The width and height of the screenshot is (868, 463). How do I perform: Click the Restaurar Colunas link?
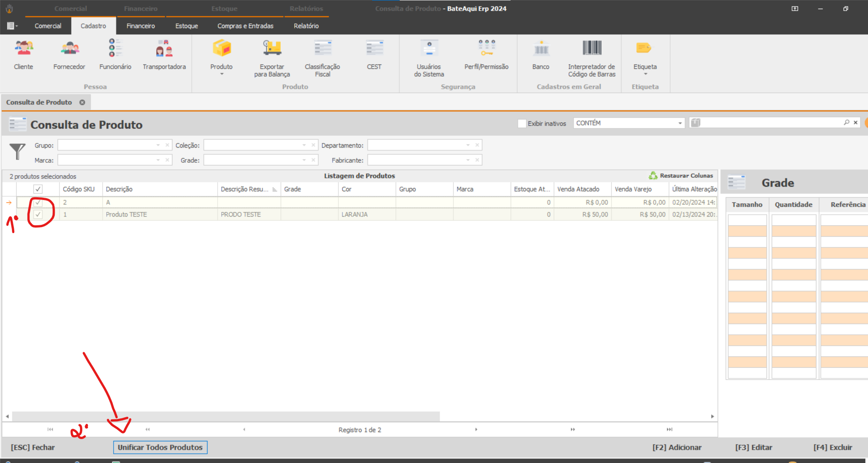point(686,176)
